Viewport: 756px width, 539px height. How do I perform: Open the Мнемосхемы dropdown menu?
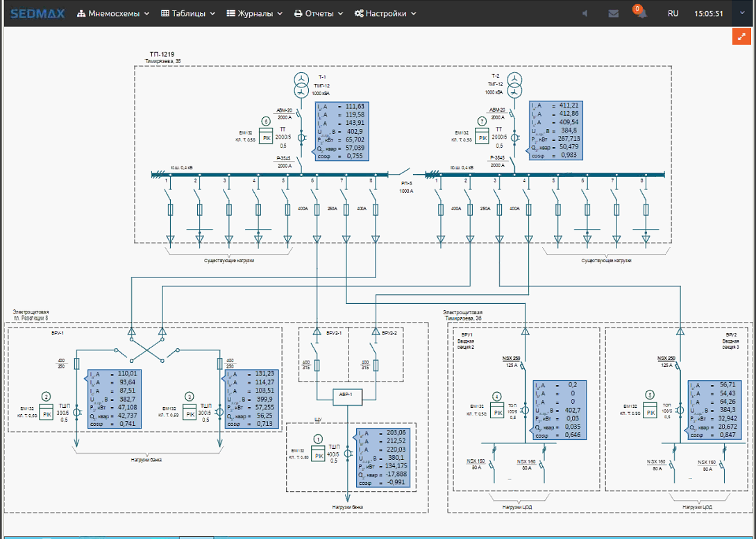pos(113,13)
